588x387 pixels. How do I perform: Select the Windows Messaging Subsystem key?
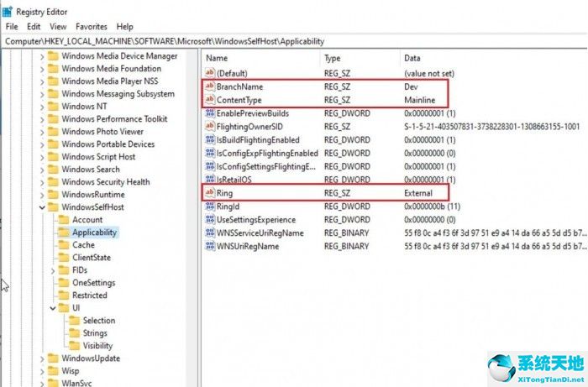[118, 94]
